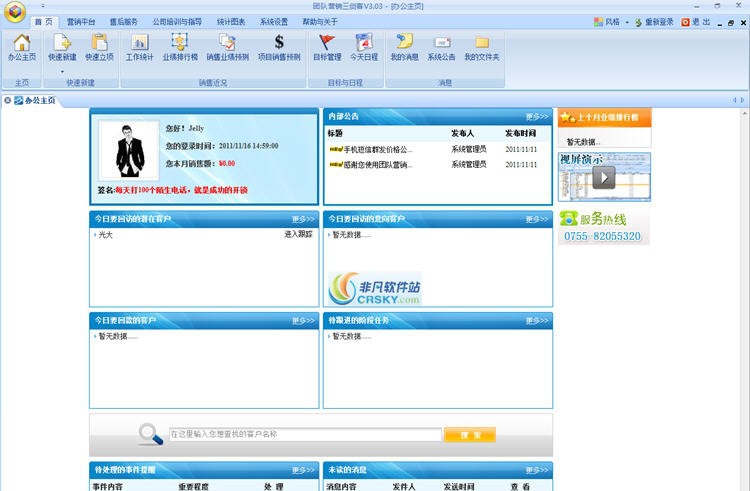Open 我的文件夹 folder icon
The image size is (750, 491).
(x=482, y=43)
